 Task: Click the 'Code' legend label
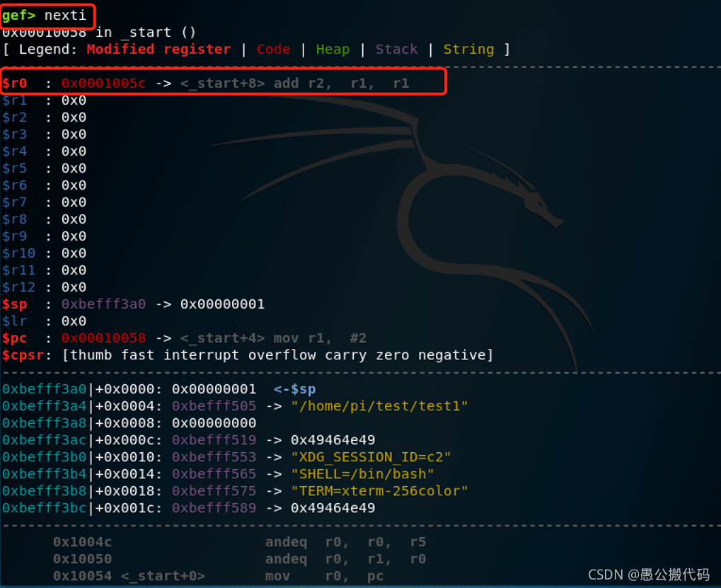coord(274,50)
